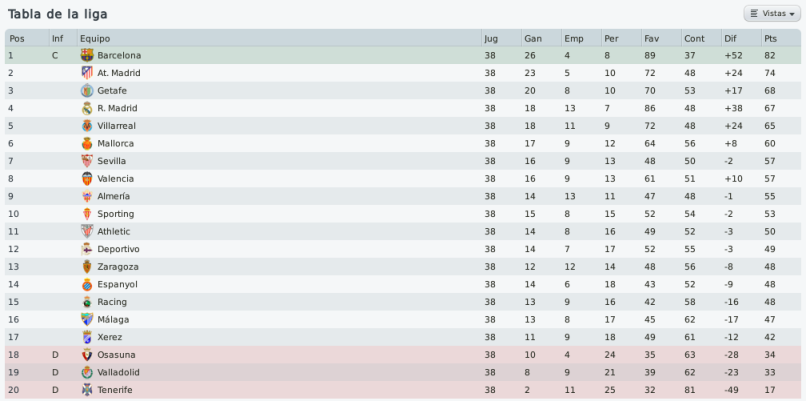Click the Valencia bat crest icon
This screenshot has height=401, width=806.
point(87,178)
